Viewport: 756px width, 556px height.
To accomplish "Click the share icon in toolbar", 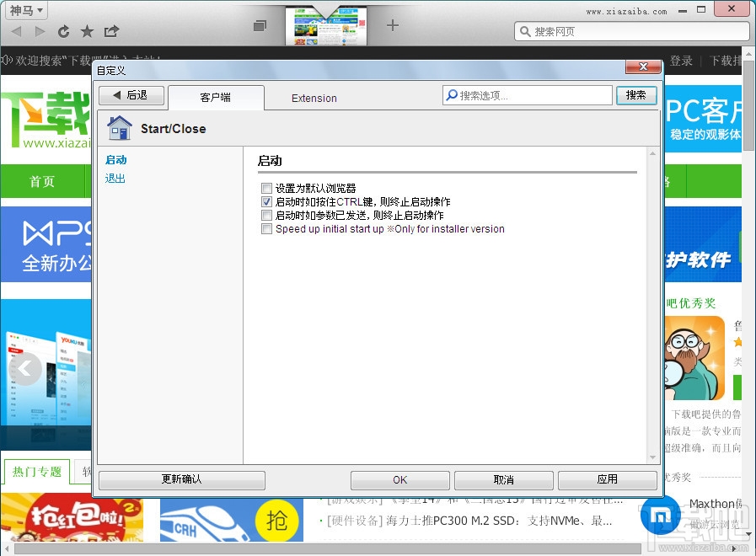I will 111,30.
